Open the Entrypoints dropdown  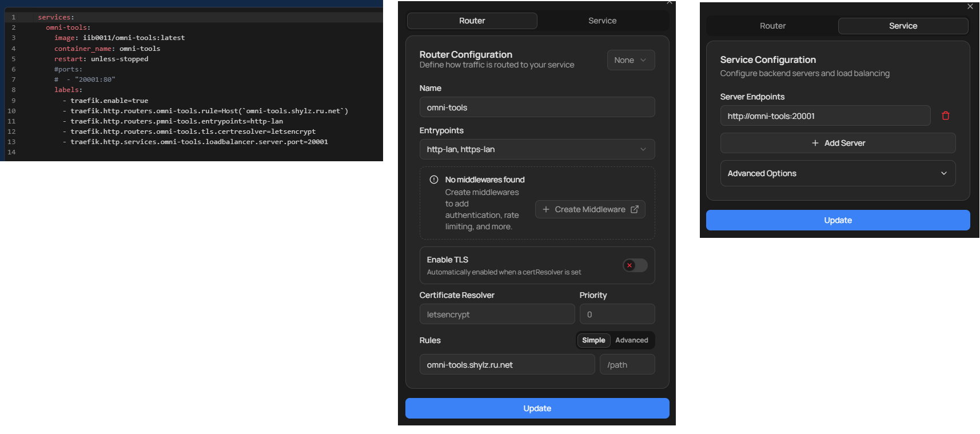point(536,149)
